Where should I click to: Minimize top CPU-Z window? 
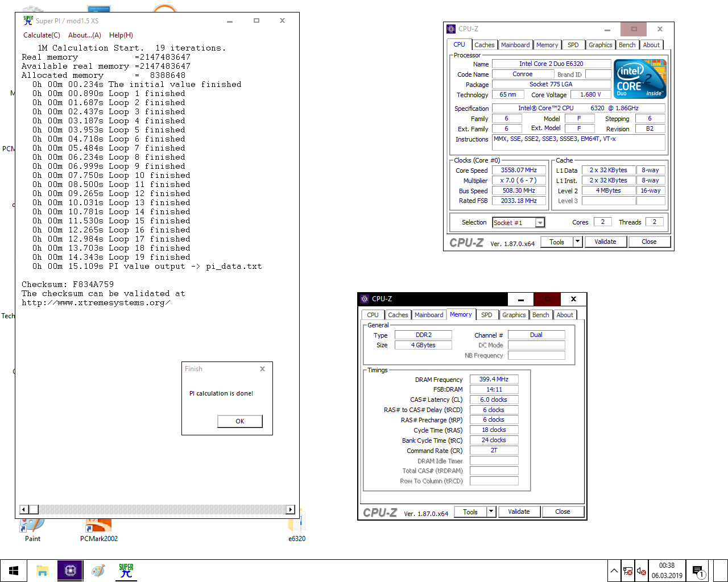[607, 29]
